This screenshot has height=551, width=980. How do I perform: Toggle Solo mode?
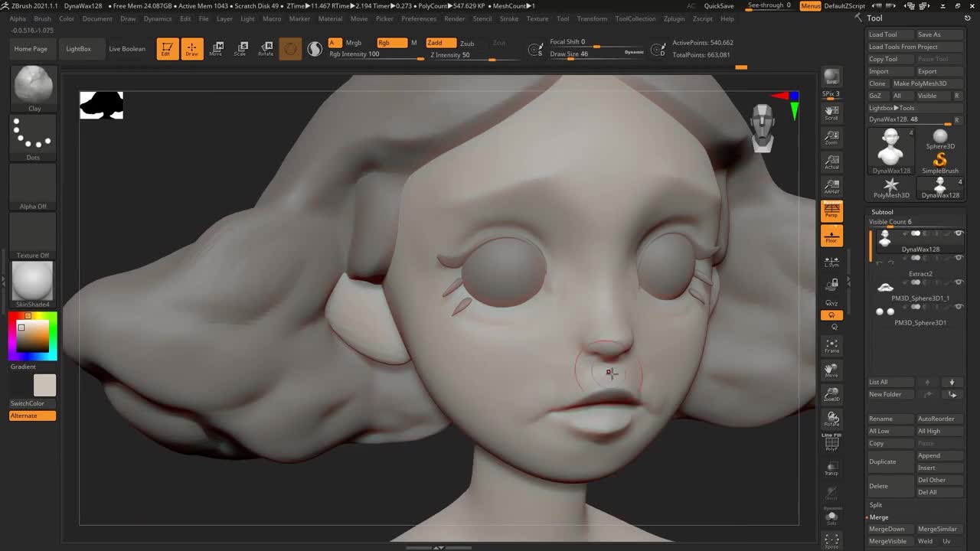831,517
